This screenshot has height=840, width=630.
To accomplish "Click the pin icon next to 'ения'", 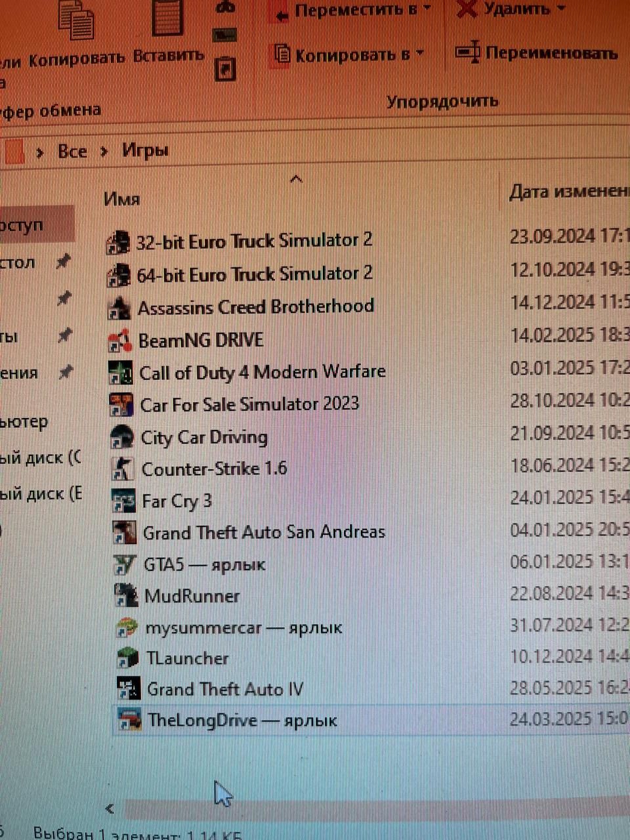I will pos(65,373).
